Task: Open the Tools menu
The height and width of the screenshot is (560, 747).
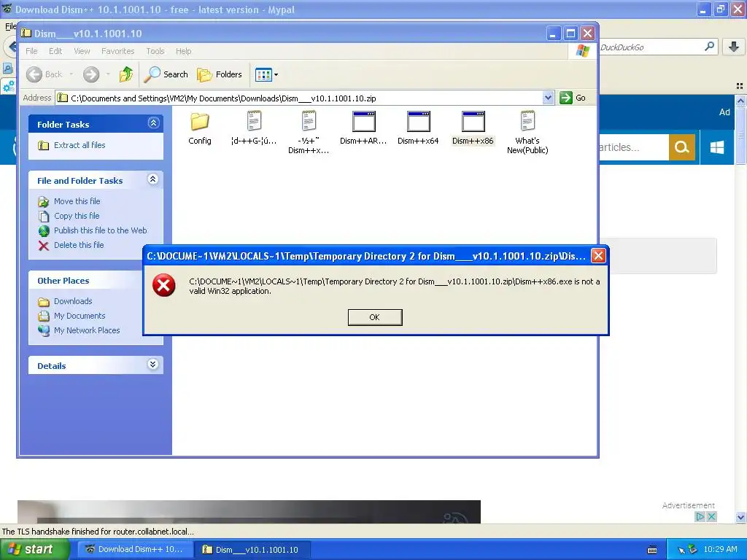Action: click(155, 51)
